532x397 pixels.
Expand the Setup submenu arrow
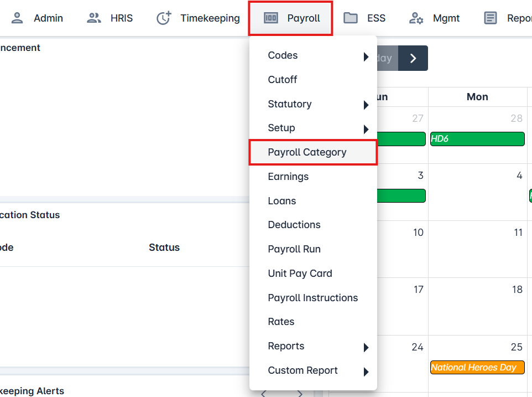click(366, 129)
